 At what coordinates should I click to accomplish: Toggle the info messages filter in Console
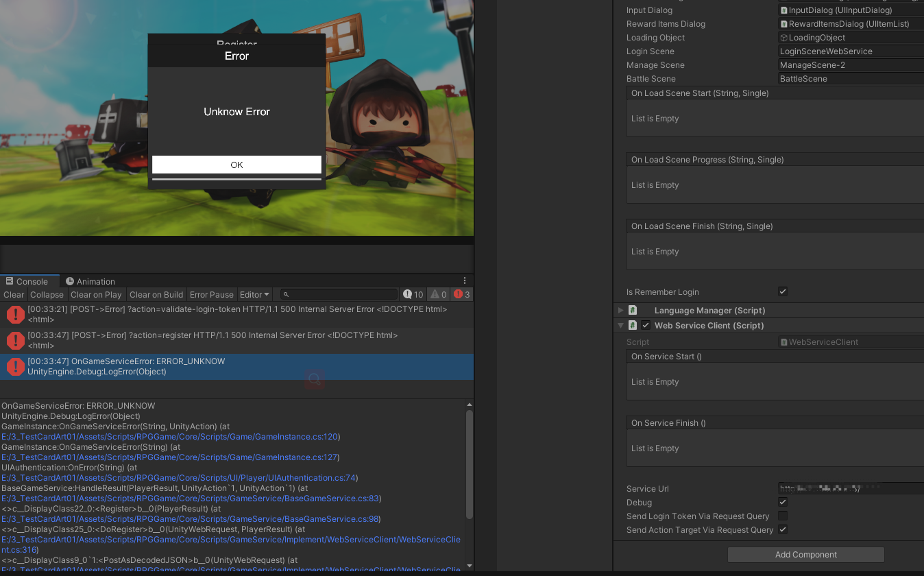[413, 293]
